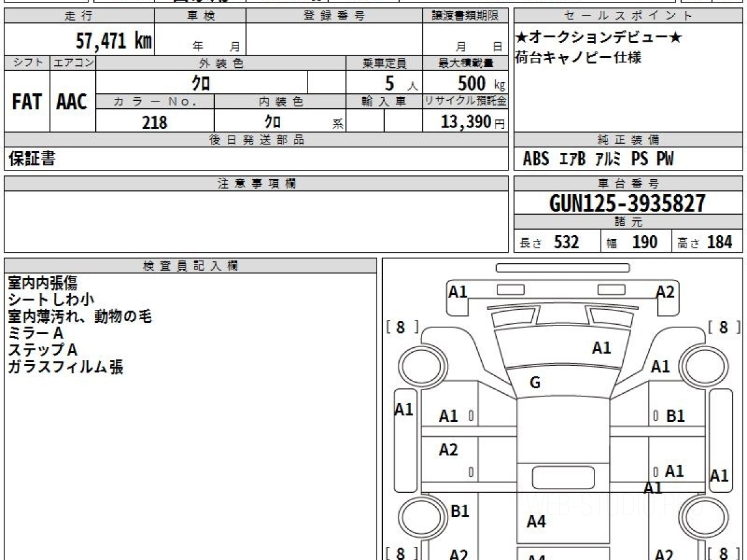Select the recycle deposit 13,390円
Image resolution: width=747 pixels, height=560 pixels.
(x=473, y=122)
